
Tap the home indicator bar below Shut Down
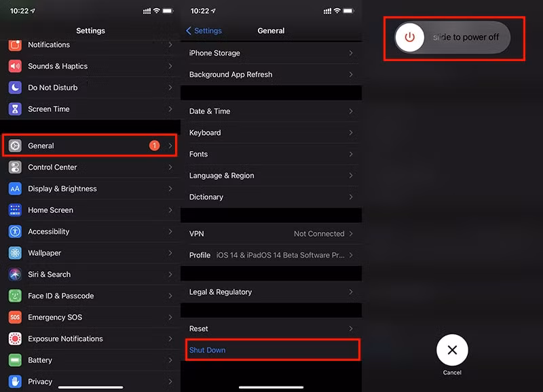click(x=271, y=387)
